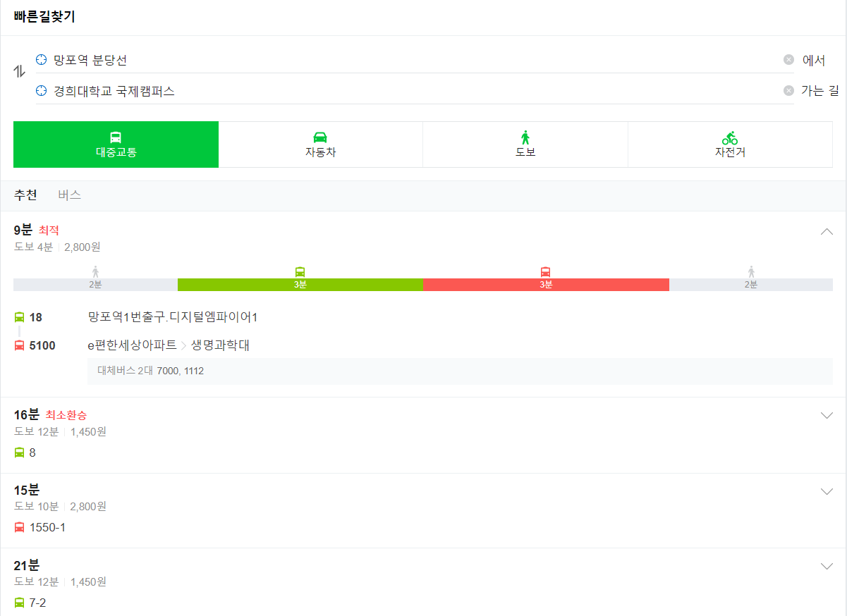Click the last walking icon on the timeline

point(751,271)
